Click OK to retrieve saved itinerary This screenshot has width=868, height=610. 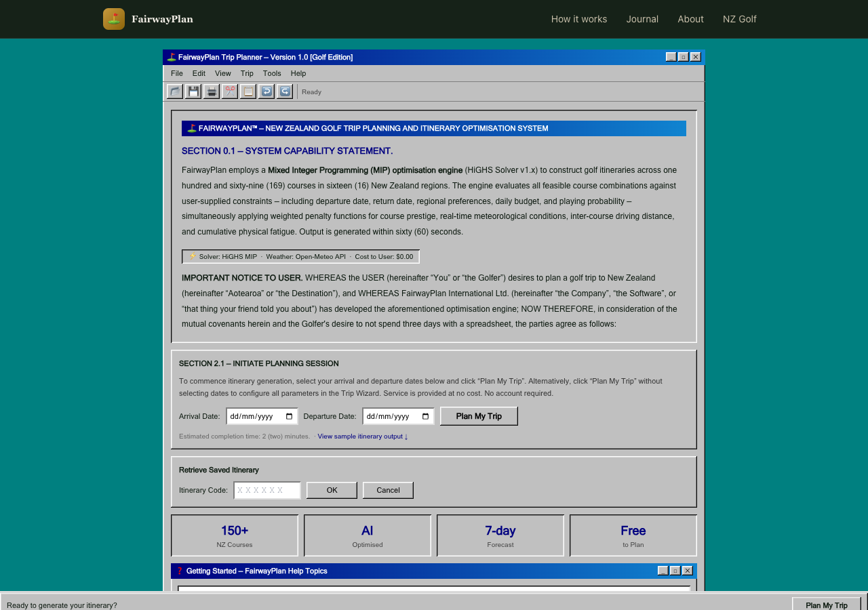click(x=332, y=490)
